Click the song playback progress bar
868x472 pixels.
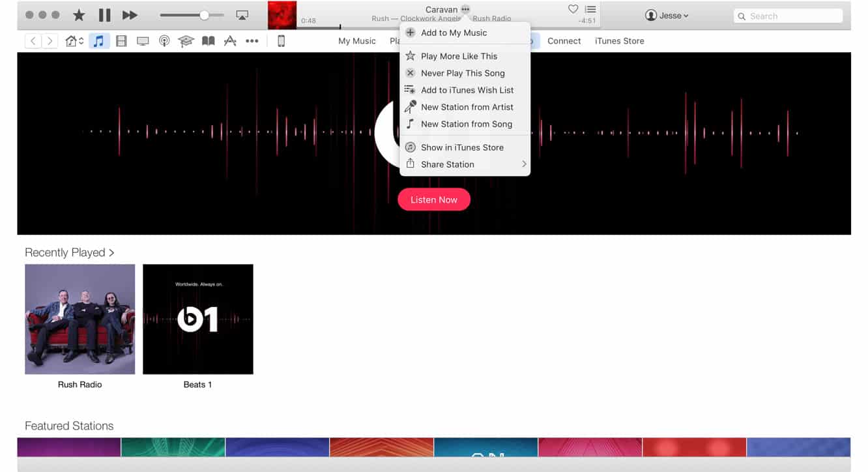coord(450,27)
